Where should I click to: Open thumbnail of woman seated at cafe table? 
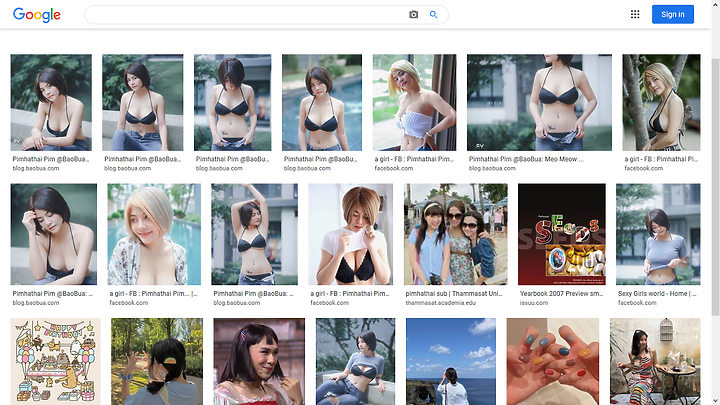pos(655,361)
